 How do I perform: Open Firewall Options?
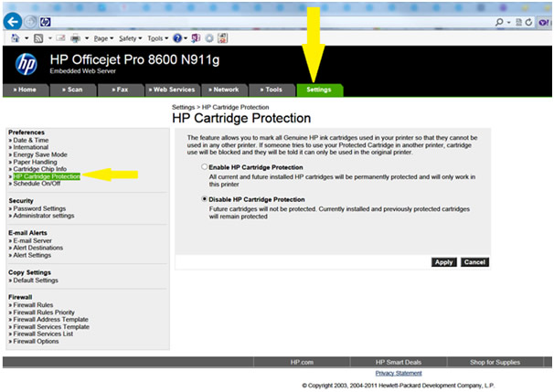(36, 342)
